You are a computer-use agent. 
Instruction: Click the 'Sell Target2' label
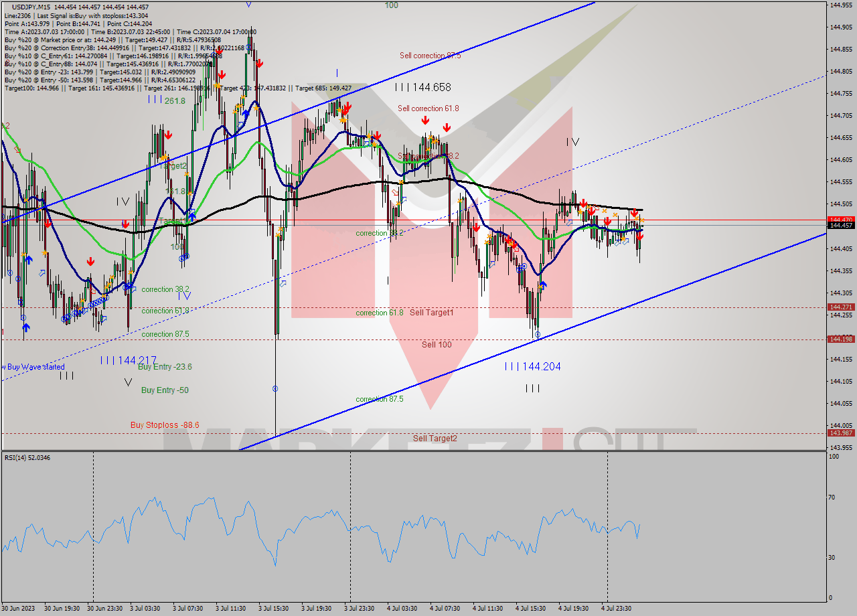point(435,439)
